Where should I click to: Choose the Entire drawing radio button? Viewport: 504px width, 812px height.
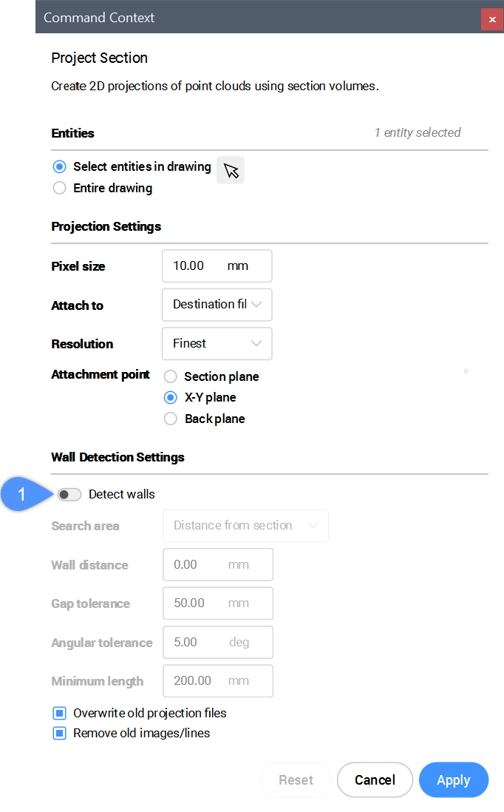60,189
